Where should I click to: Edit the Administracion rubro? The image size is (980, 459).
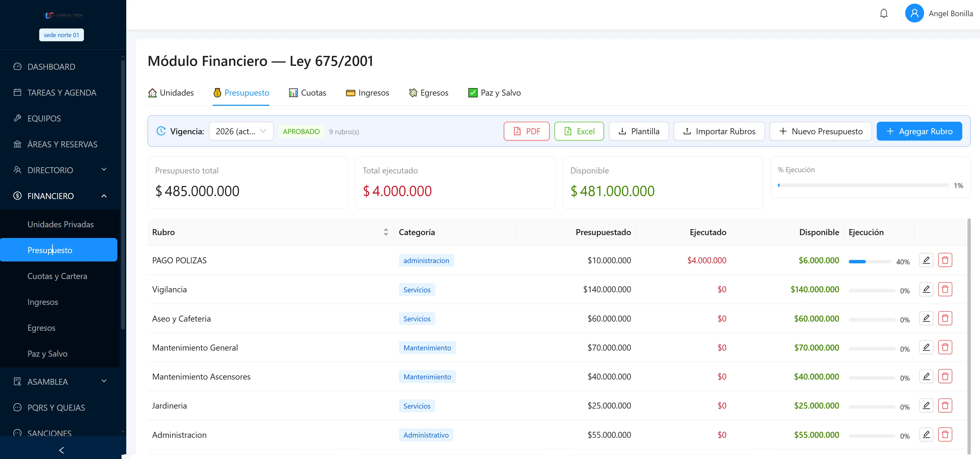[x=926, y=434]
